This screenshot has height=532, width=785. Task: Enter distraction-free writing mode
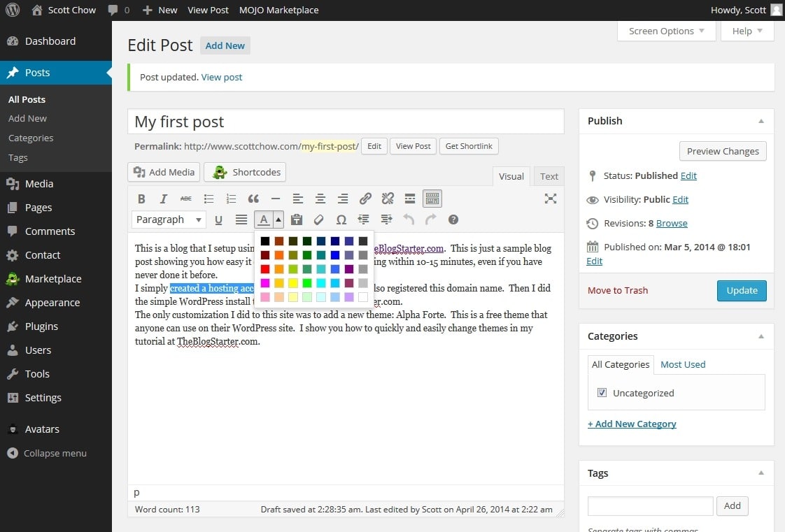(x=551, y=198)
